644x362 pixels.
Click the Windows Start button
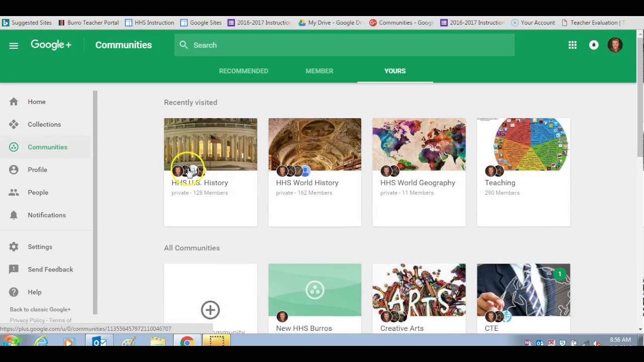coord(11,342)
